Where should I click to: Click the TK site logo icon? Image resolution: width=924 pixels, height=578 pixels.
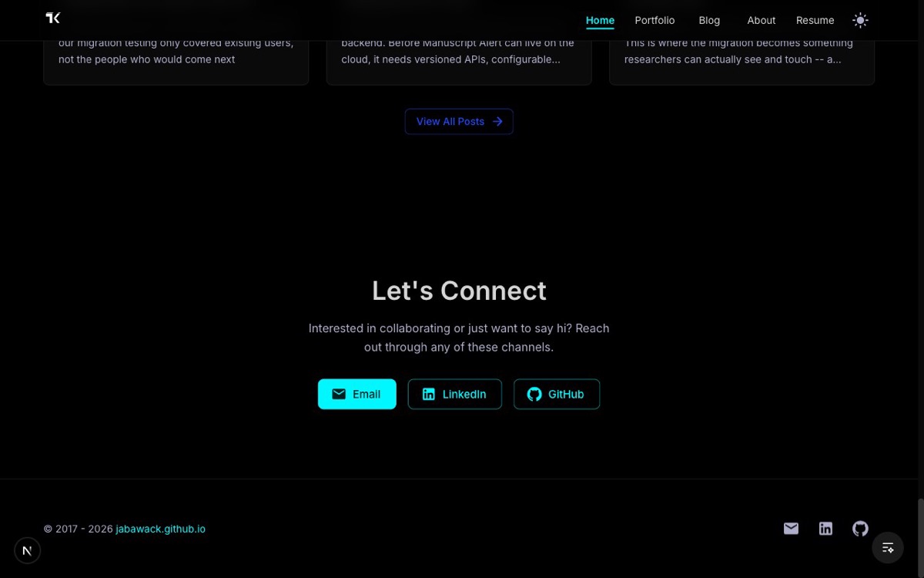click(x=53, y=18)
